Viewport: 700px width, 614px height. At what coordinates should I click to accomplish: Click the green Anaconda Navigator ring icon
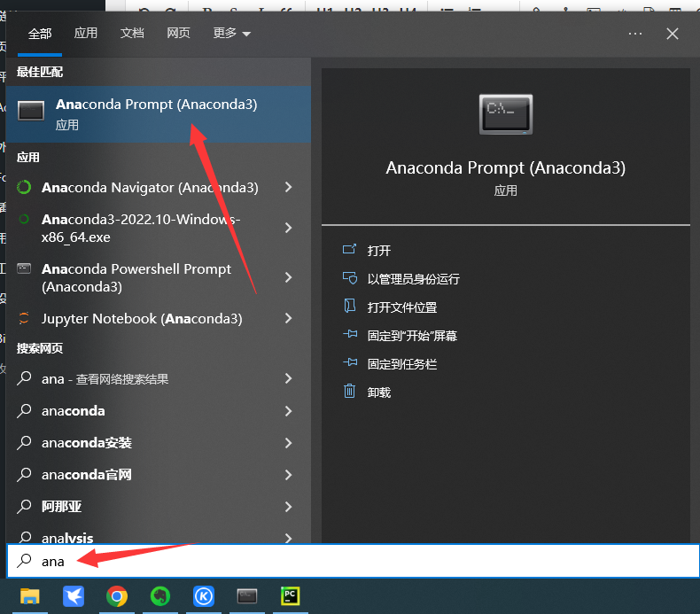pyautogui.click(x=24, y=187)
